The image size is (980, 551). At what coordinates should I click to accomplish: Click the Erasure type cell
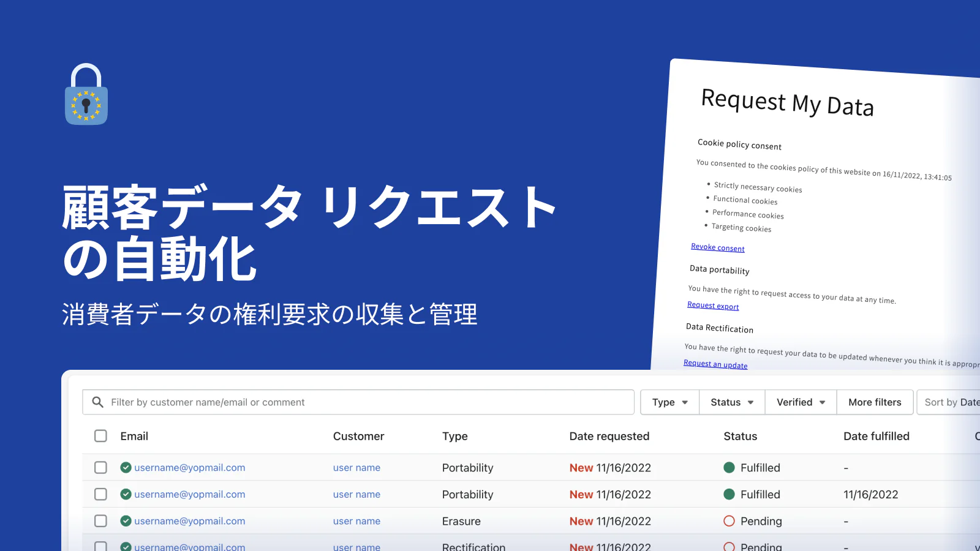pyautogui.click(x=461, y=521)
